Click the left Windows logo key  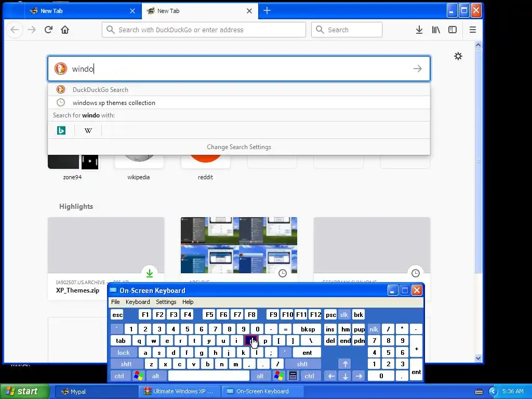(138, 376)
